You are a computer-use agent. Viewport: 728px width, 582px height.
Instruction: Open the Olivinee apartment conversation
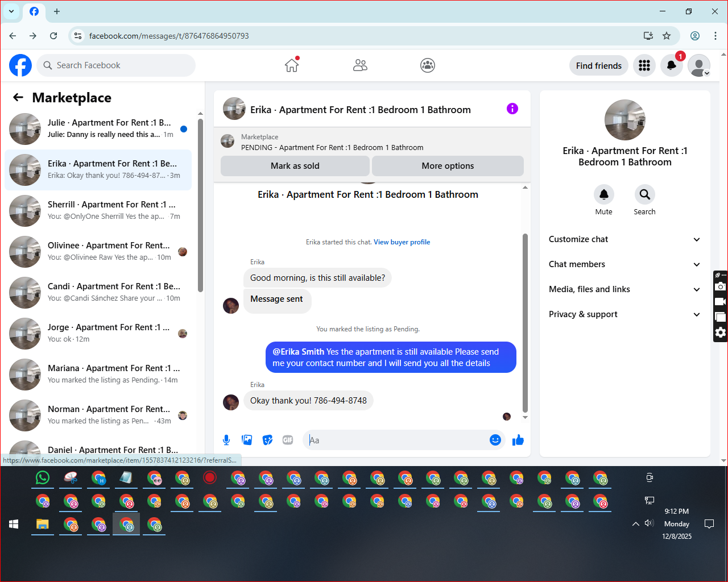tap(98, 252)
